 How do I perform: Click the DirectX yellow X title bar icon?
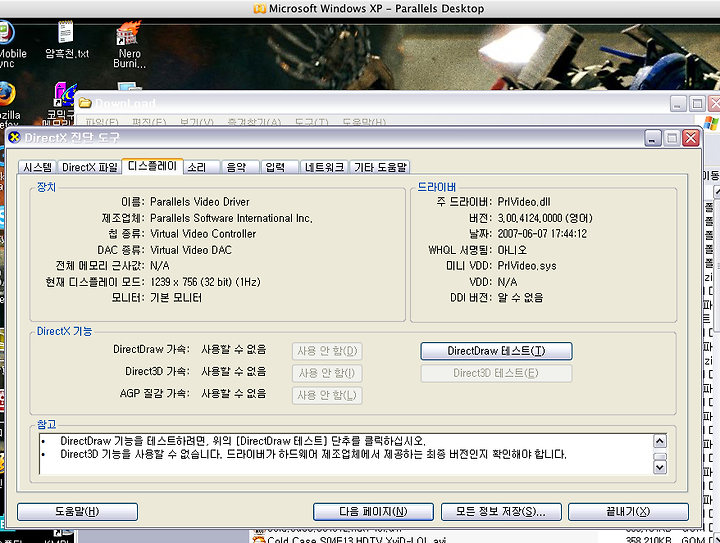pyautogui.click(x=15, y=137)
